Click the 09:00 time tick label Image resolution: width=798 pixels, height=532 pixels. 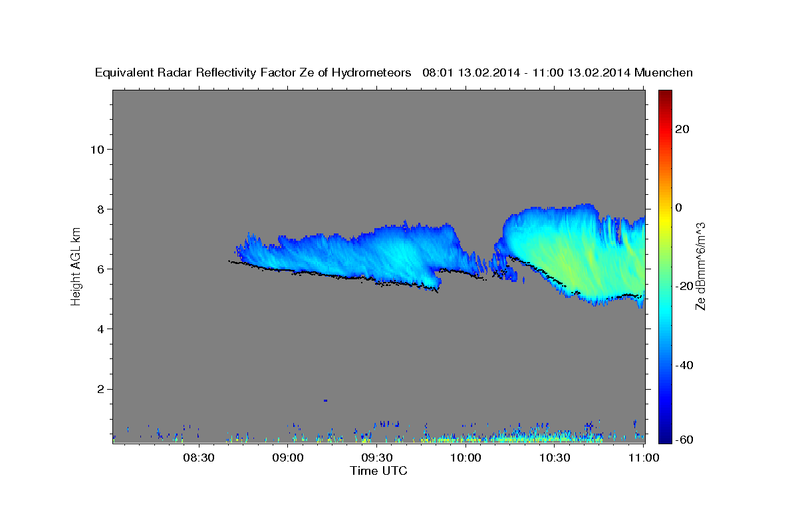(x=288, y=458)
